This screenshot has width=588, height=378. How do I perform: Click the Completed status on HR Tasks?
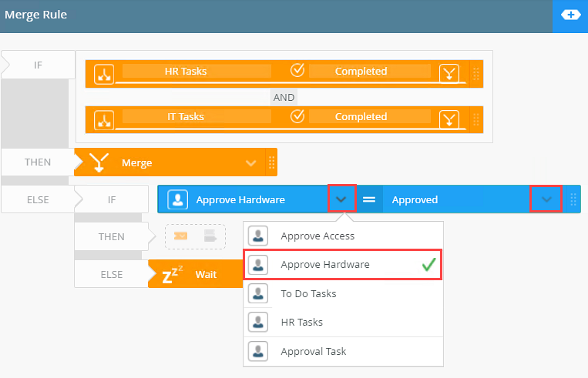tap(361, 72)
